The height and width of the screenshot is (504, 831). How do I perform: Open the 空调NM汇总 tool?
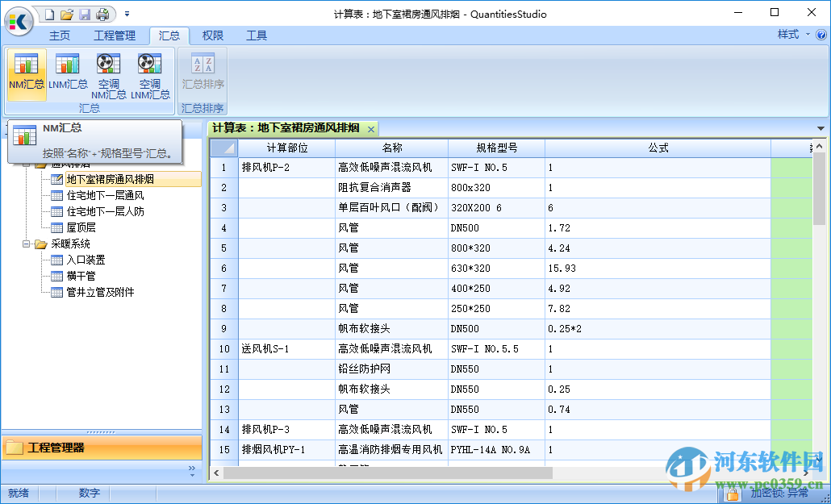click(x=110, y=77)
